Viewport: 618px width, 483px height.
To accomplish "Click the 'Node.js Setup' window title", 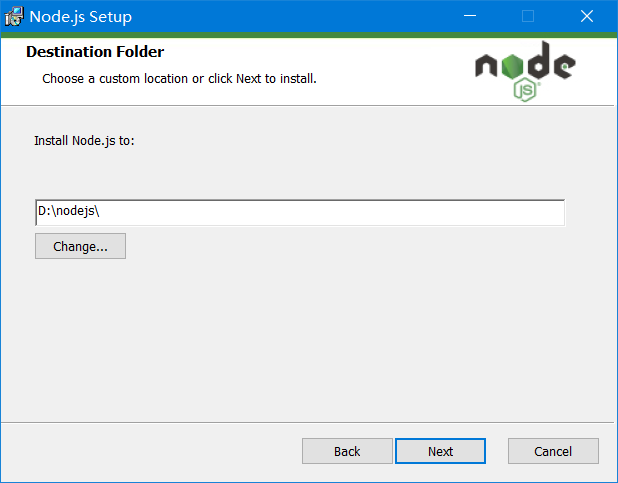I will [x=81, y=17].
